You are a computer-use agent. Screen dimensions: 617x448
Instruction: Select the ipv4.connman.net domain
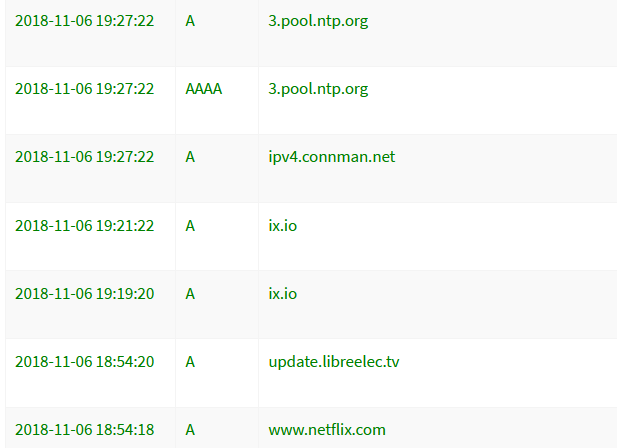pyautogui.click(x=332, y=157)
